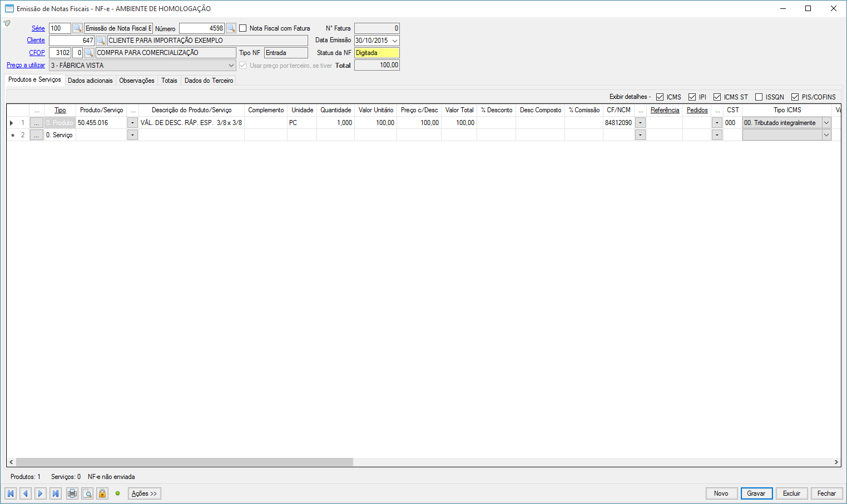Save with the Gravar button
The width and height of the screenshot is (847, 504).
[x=756, y=493]
